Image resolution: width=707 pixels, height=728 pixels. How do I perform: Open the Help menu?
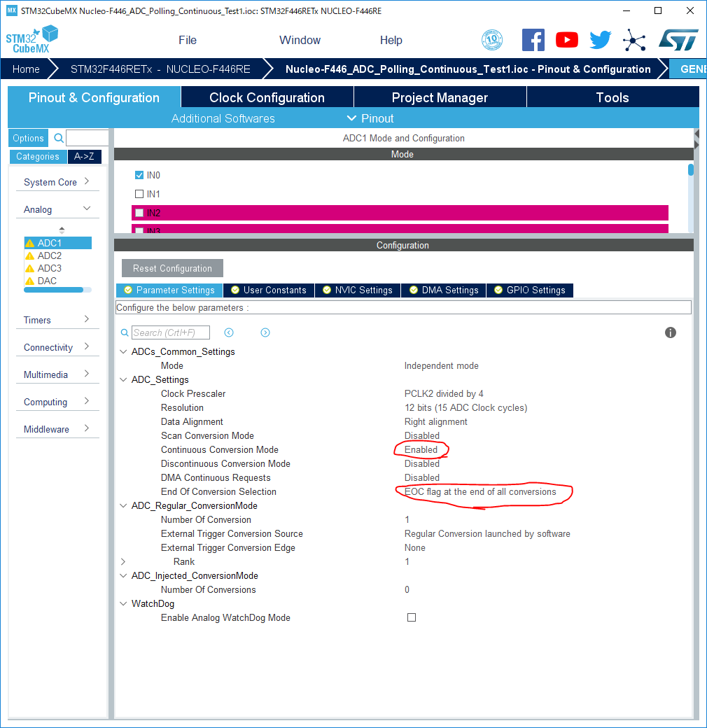391,40
